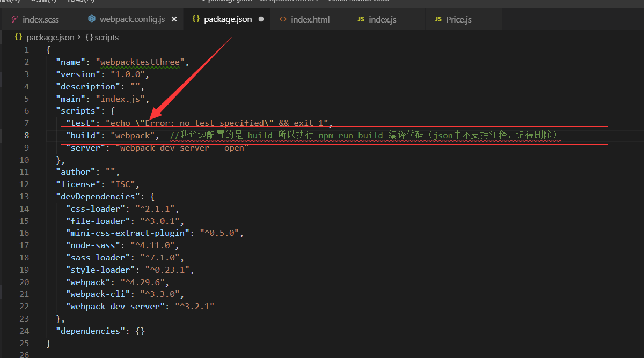Click the webpack cube icon on webpack.config.js tab
644x358 pixels.
coord(93,18)
